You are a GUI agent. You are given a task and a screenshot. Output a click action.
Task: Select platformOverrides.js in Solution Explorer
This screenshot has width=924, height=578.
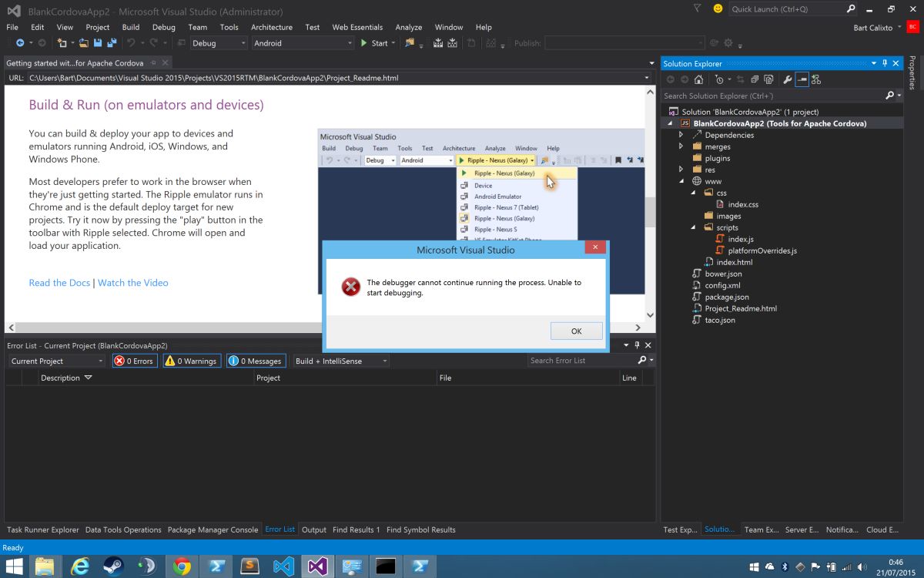click(x=762, y=250)
